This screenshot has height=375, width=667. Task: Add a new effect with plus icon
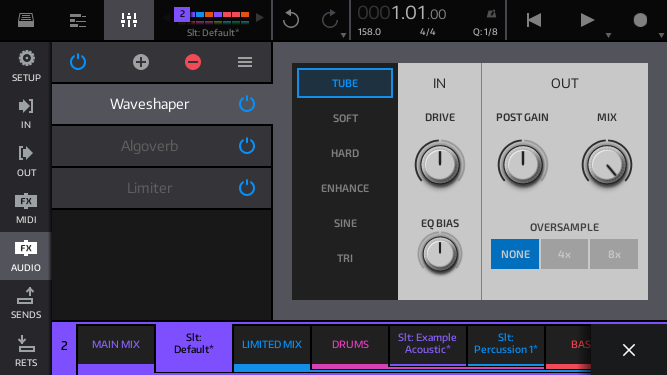(141, 62)
